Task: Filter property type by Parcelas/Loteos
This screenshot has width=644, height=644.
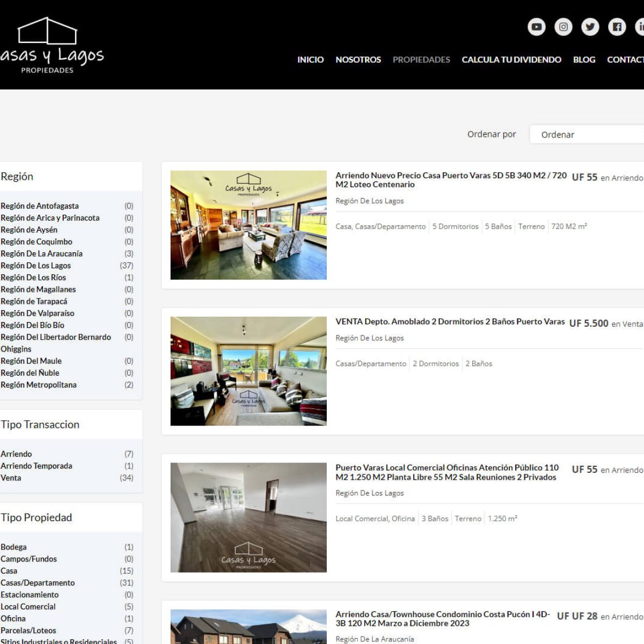Action: click(28, 631)
